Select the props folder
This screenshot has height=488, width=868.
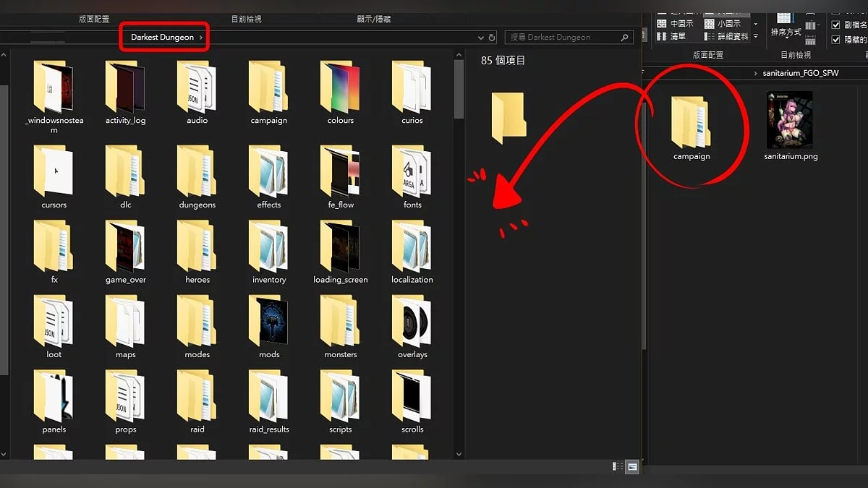[x=125, y=401]
